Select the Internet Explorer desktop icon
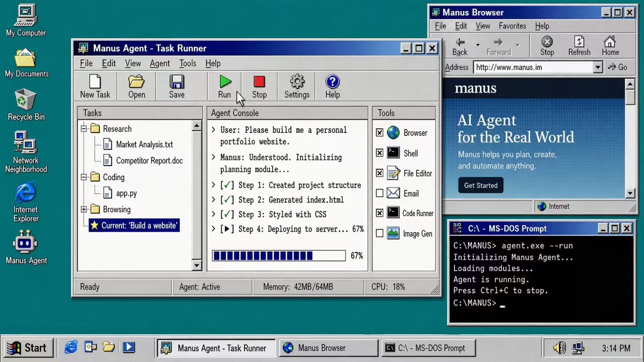 tap(26, 193)
